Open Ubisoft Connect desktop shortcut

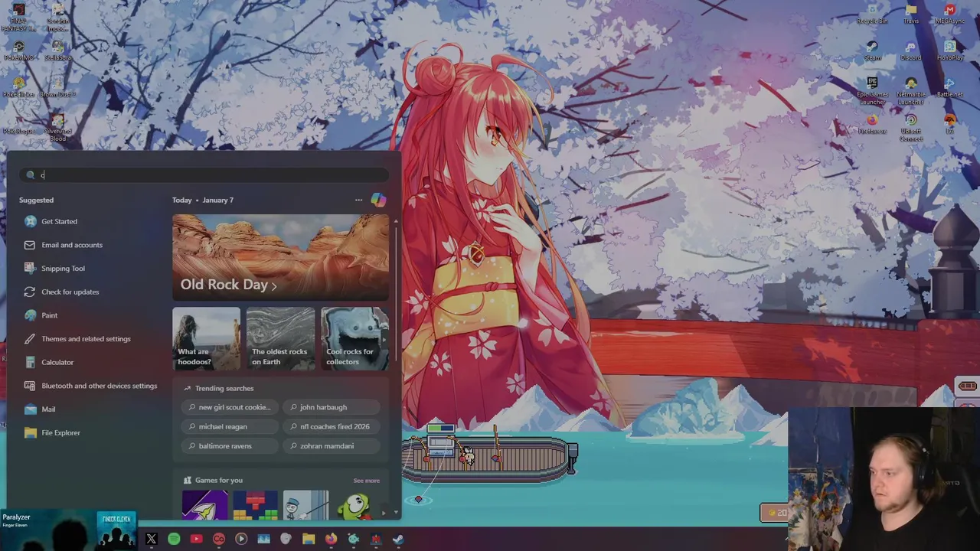coord(910,127)
